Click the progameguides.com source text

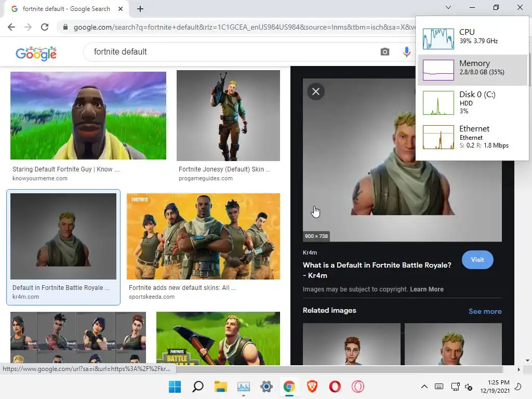206,179
